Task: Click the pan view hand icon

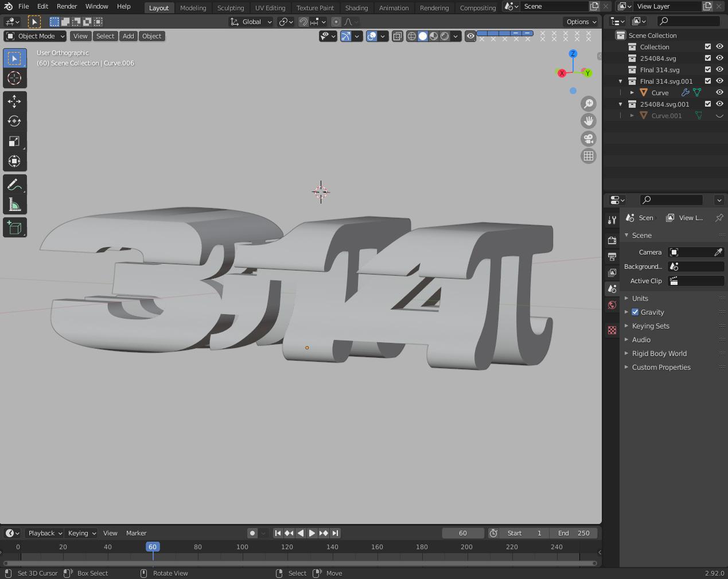Action: pyautogui.click(x=588, y=121)
